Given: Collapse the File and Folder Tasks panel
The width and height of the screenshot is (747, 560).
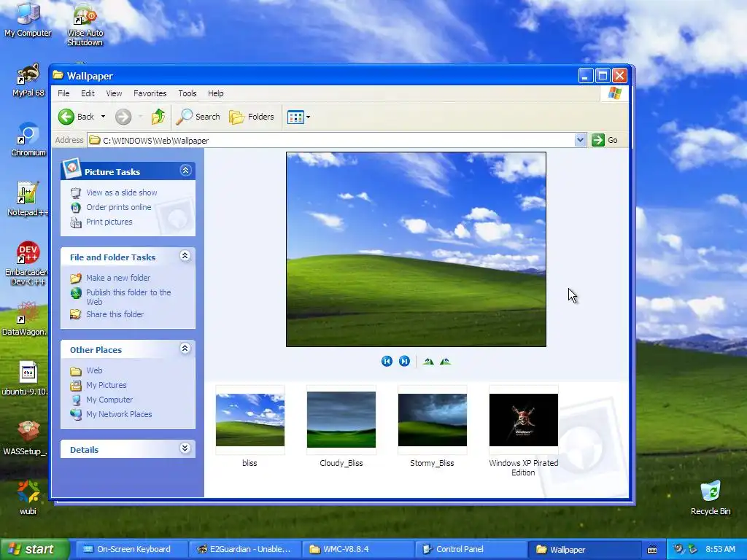Looking at the screenshot, I should [x=185, y=256].
